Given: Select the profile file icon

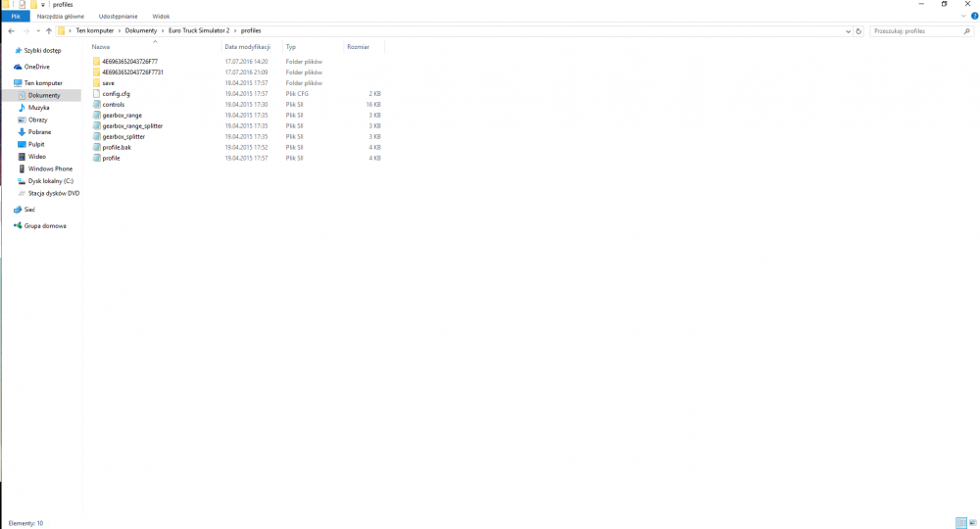Looking at the screenshot, I should tap(96, 158).
